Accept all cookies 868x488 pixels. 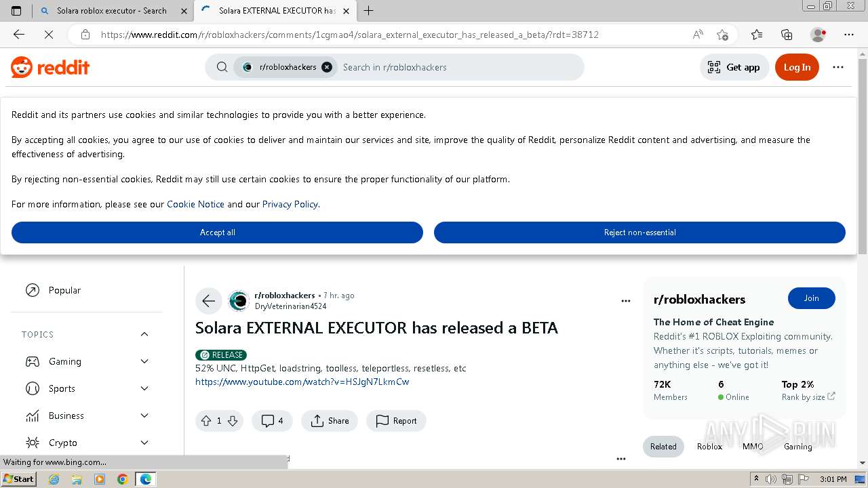coord(217,232)
